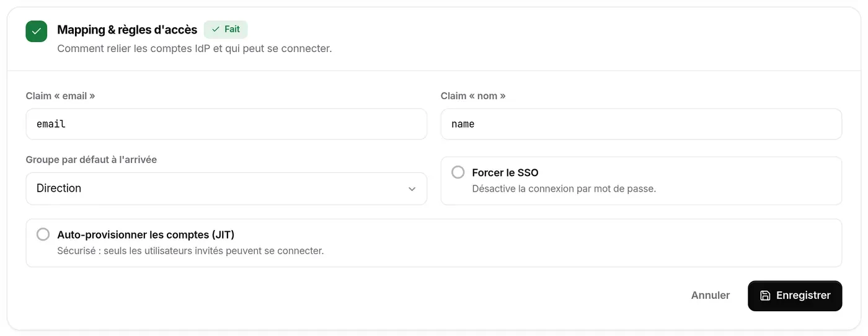Click the "Claim « nom »" label
The width and height of the screenshot is (868, 336).
tap(473, 96)
